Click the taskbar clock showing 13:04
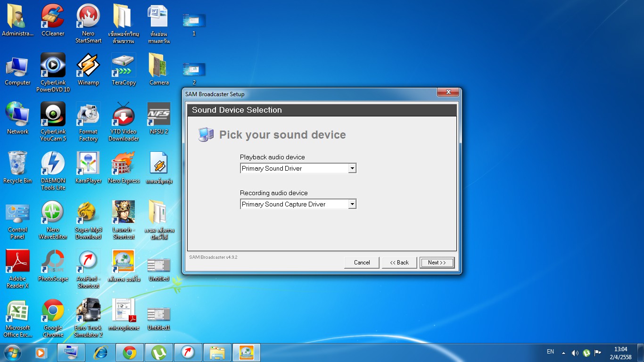644x362 pixels. coord(620,353)
